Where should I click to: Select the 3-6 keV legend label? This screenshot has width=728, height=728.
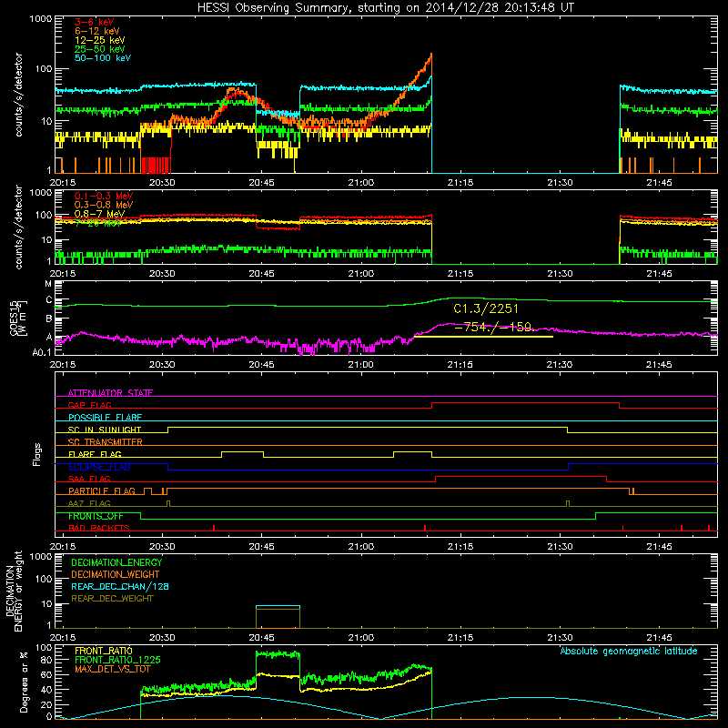[x=94, y=22]
